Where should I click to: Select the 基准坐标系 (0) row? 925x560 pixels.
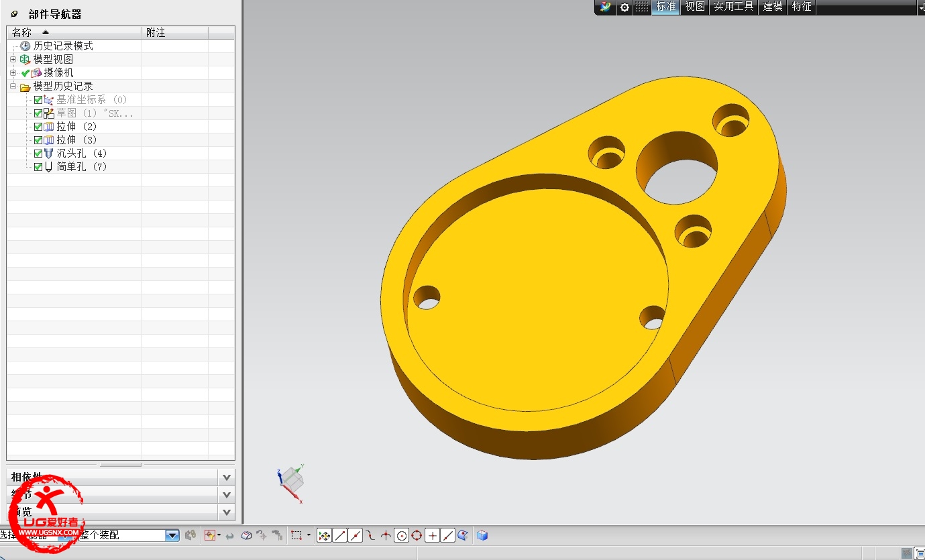coord(92,99)
